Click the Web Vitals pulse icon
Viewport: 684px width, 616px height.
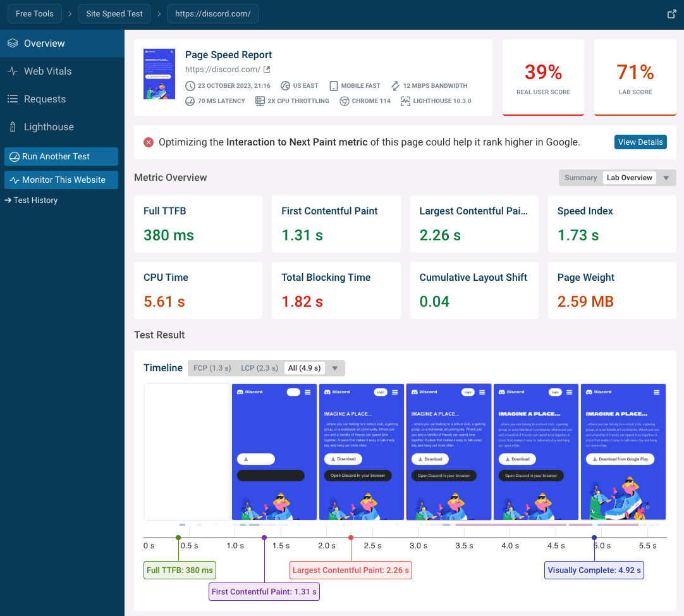pos(13,71)
